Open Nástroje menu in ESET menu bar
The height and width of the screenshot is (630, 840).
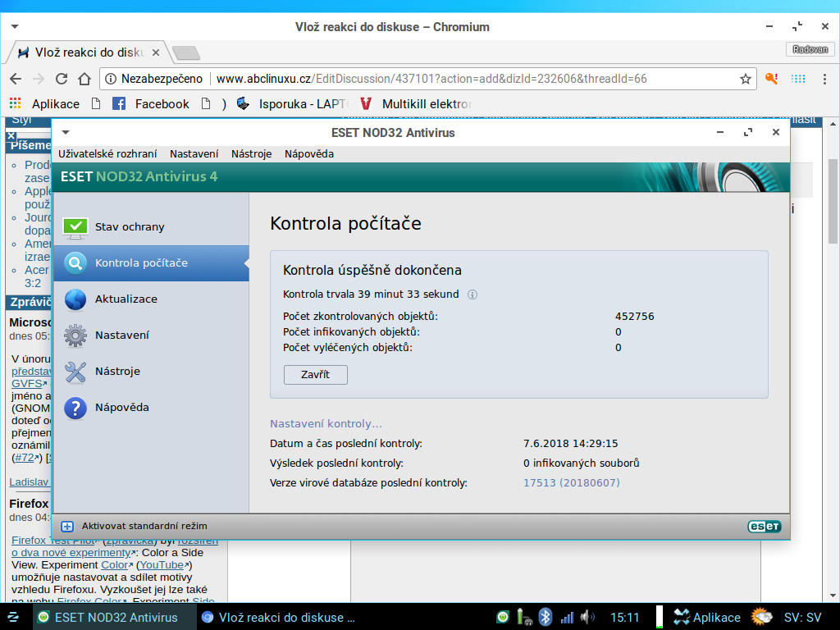click(x=251, y=153)
